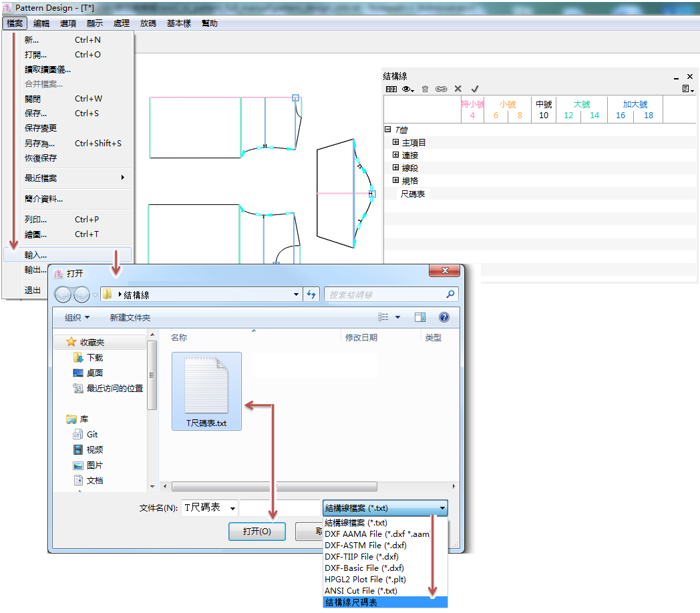The image size is (700, 613).
Task: Minimize the 結構線 panel
Action: point(676,77)
